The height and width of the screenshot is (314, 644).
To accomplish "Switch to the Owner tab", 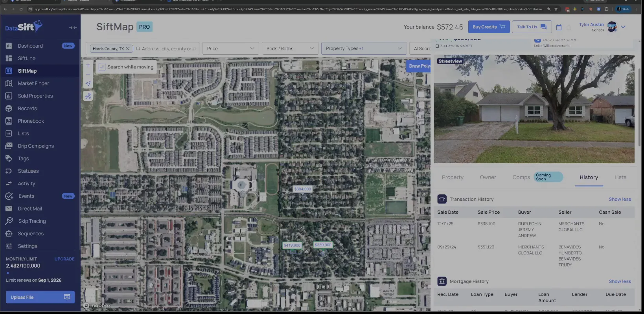I will (x=488, y=177).
